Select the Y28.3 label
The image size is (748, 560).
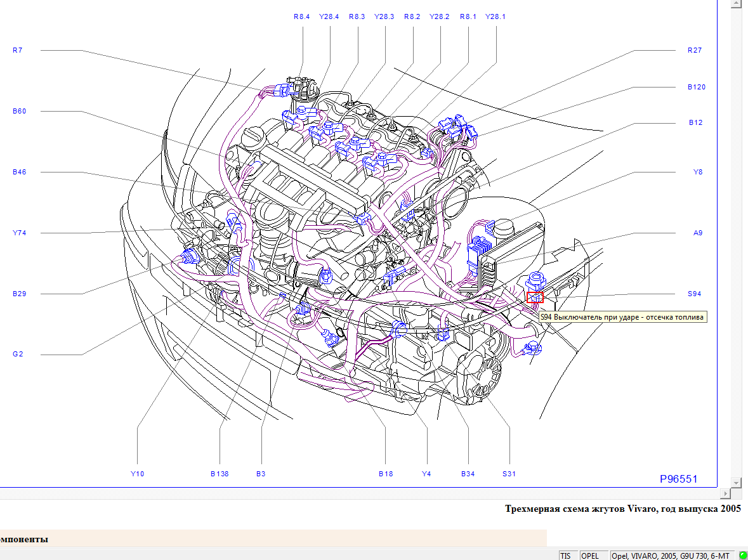tap(384, 16)
